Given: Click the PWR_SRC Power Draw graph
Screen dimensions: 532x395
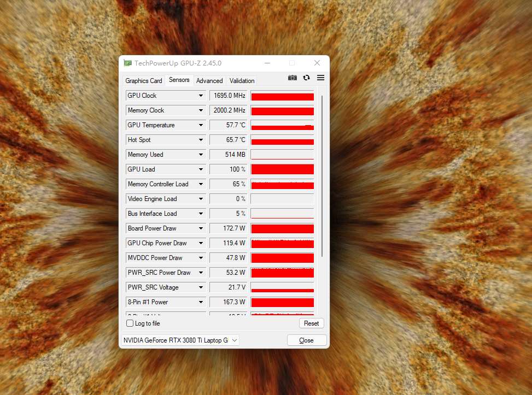Looking at the screenshot, I should pos(282,273).
